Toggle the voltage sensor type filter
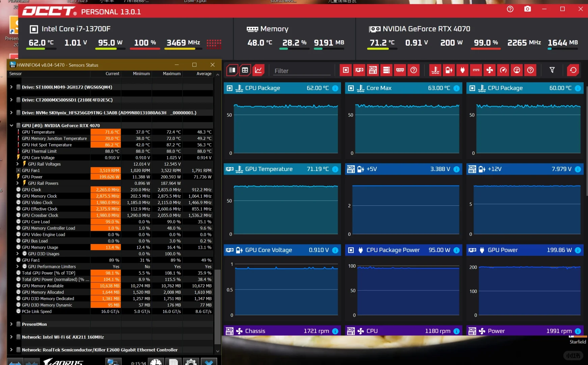588x365 pixels. click(x=449, y=70)
